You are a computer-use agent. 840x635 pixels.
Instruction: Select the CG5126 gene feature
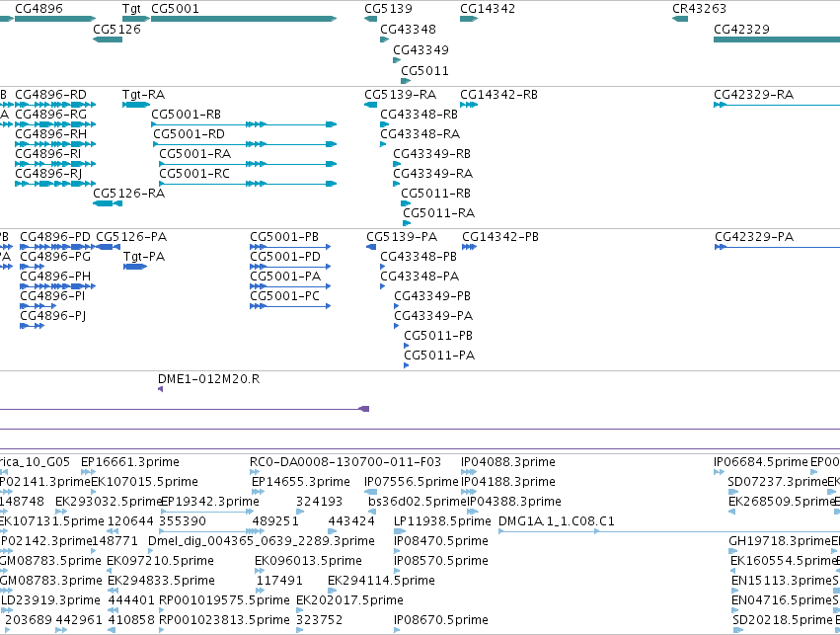point(108,40)
